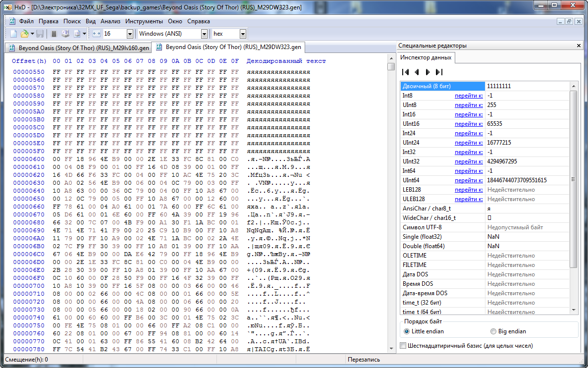Click data inspector scrollbar up arrow

click(x=573, y=86)
